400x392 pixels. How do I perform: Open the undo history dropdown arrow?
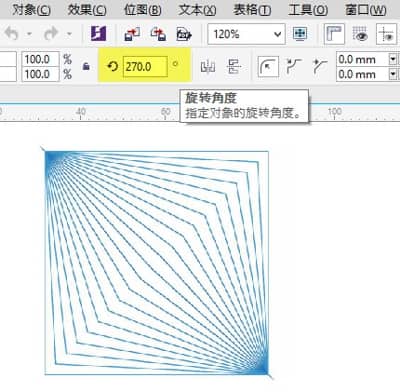(29, 34)
